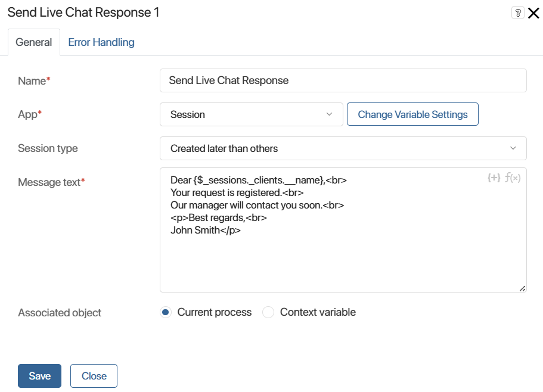Click the 'Session type' label
This screenshot has height=392, width=543.
click(x=48, y=148)
